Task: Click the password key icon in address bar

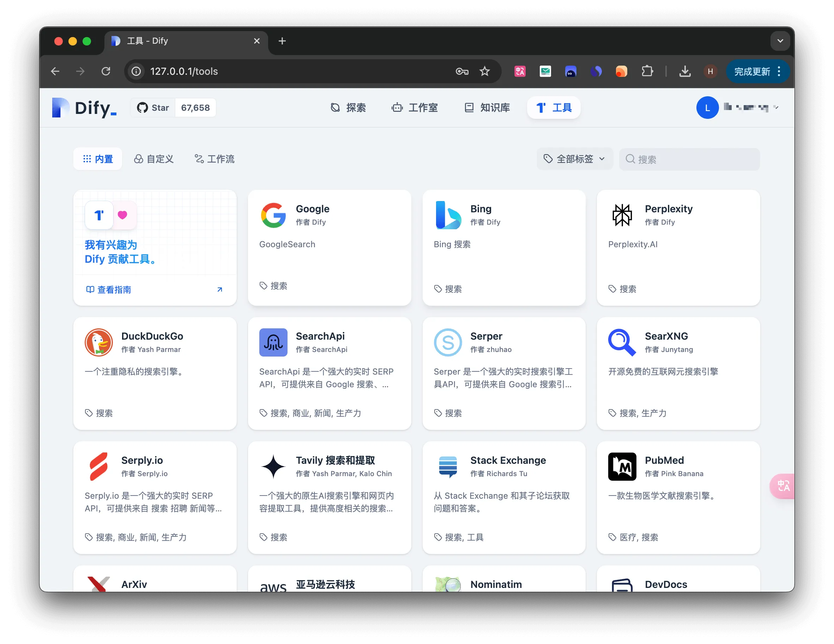Action: (x=462, y=71)
